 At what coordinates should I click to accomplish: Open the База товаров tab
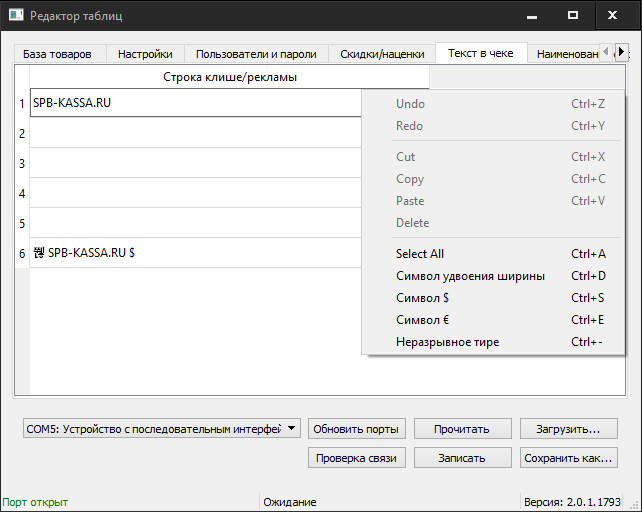(60, 54)
